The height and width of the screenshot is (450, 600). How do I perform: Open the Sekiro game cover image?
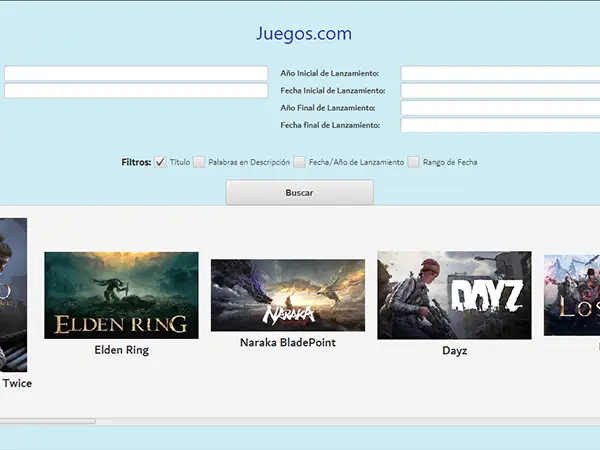point(13,295)
